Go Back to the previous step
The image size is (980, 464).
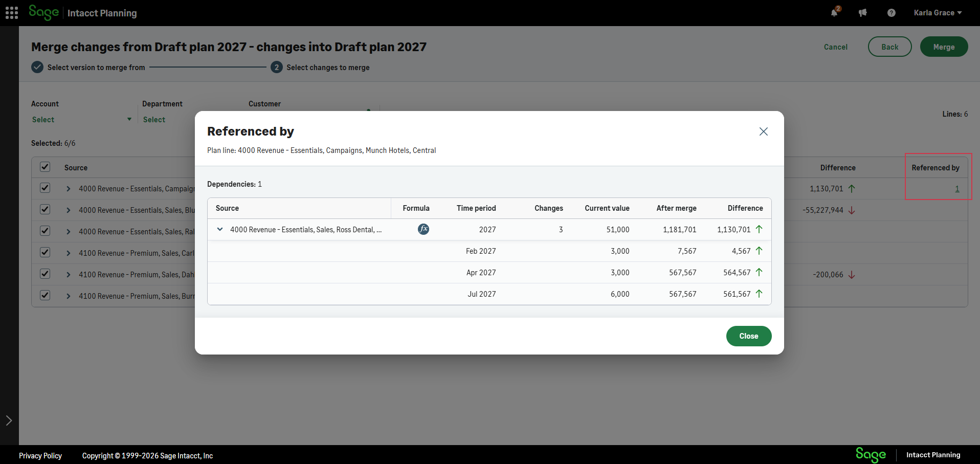(x=889, y=47)
